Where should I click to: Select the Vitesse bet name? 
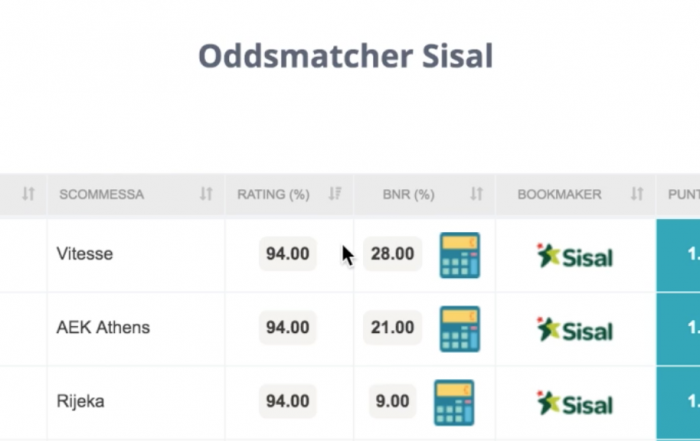[x=85, y=254]
